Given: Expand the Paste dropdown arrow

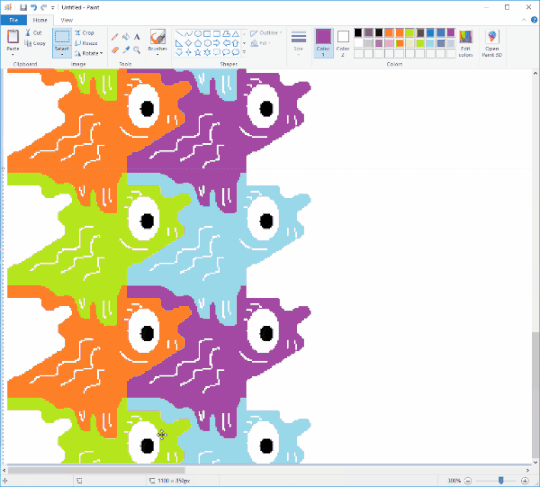Looking at the screenshot, I should pos(13,54).
